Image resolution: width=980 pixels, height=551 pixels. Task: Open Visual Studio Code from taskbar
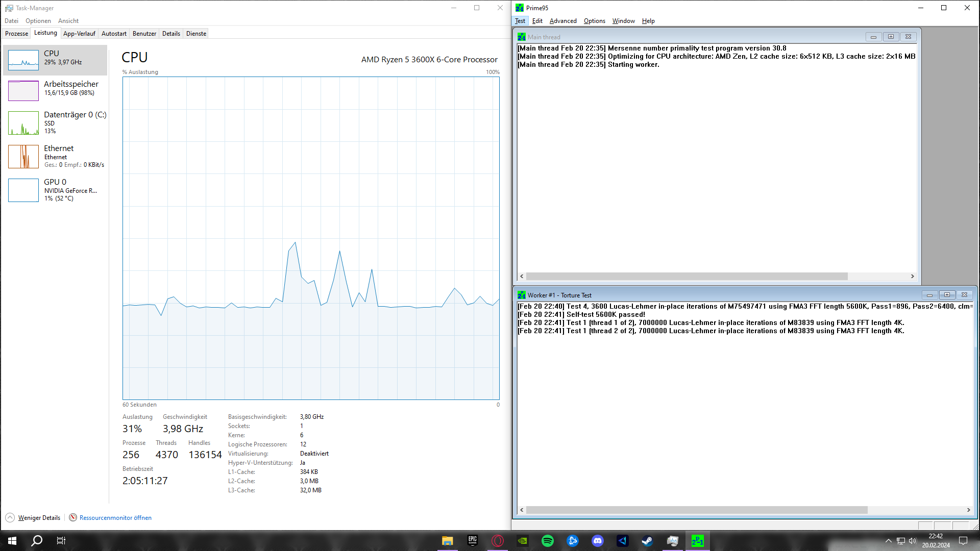[x=622, y=541]
